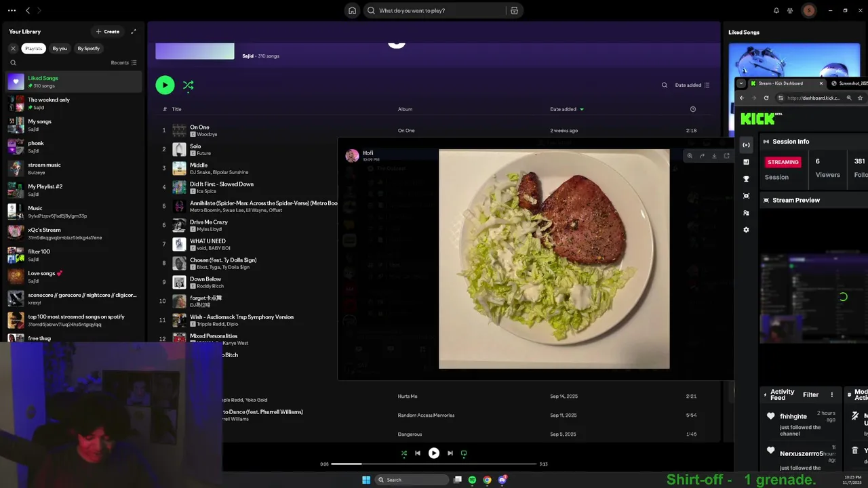Open the Spotify Home icon
Image resolution: width=868 pixels, height=488 pixels.
[x=352, y=10]
